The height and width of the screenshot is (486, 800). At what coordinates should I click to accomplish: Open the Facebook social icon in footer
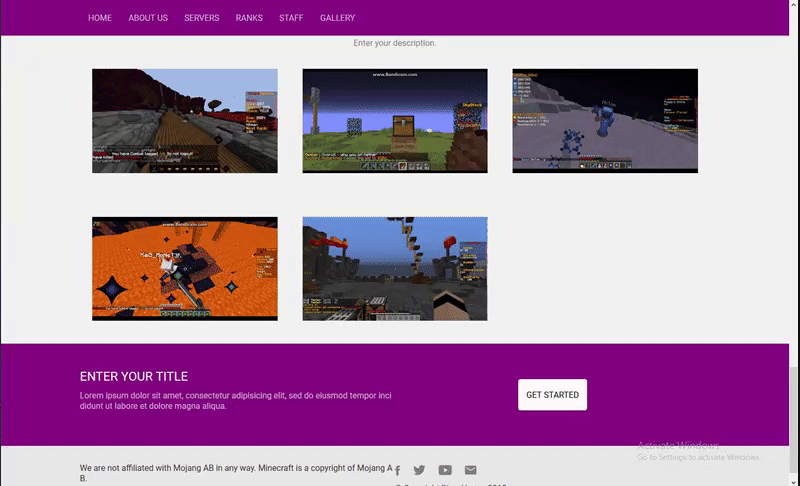tap(397, 470)
